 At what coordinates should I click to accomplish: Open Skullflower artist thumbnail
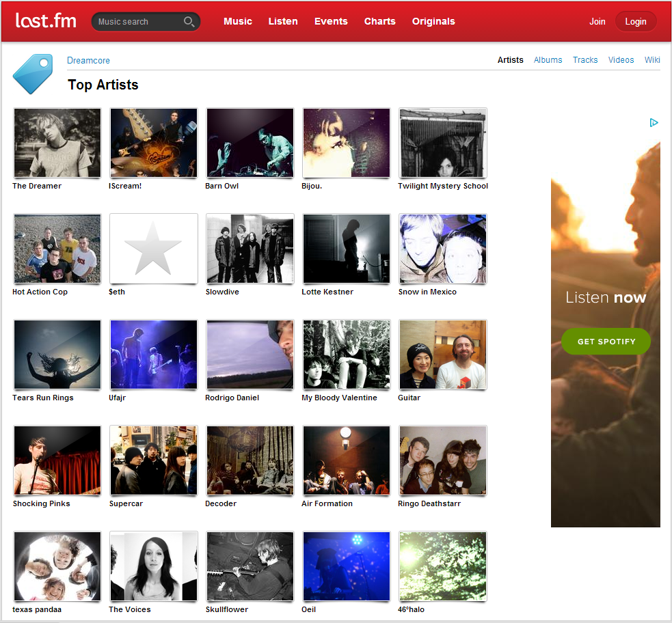coord(250,566)
